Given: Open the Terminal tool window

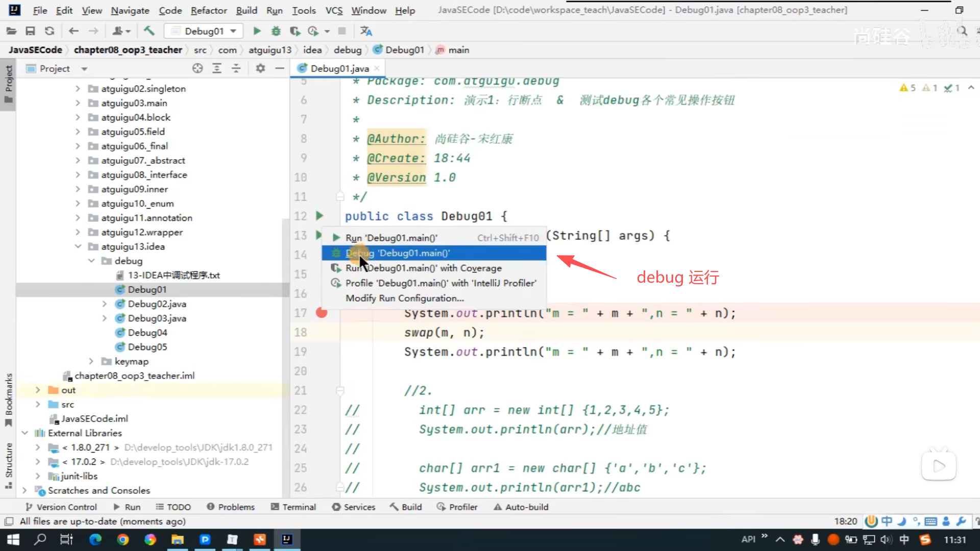Looking at the screenshot, I should [293, 507].
